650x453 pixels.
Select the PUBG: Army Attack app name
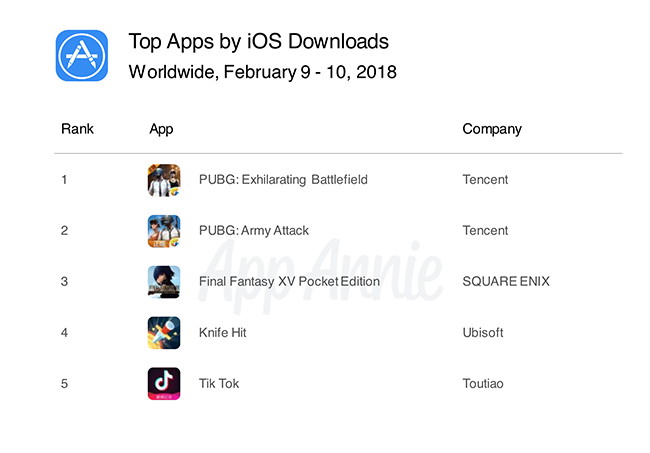click(254, 231)
